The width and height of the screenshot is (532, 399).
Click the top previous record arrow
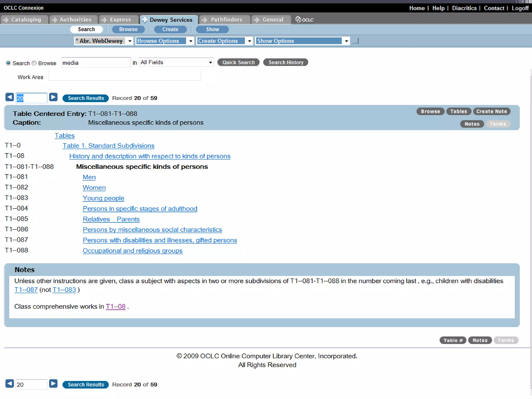point(10,97)
